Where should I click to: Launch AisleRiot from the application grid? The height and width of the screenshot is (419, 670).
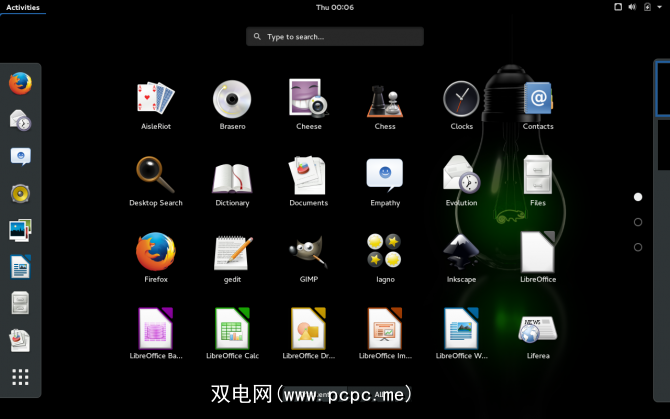coord(156,105)
